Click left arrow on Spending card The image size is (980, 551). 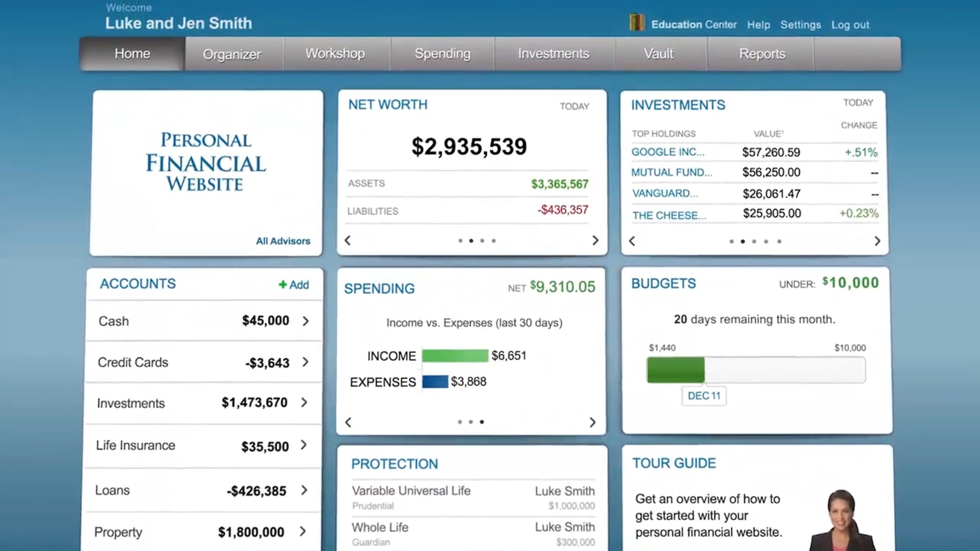(x=348, y=422)
